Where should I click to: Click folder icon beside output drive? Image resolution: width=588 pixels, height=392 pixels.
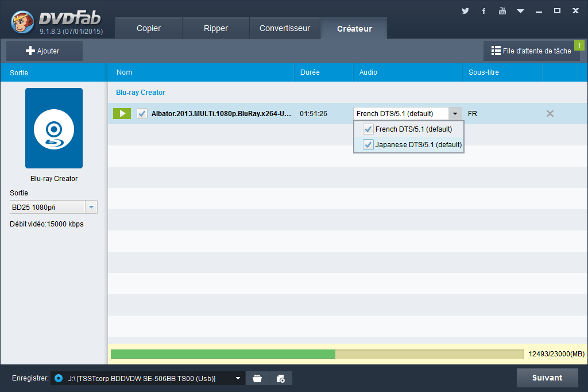coord(257,378)
